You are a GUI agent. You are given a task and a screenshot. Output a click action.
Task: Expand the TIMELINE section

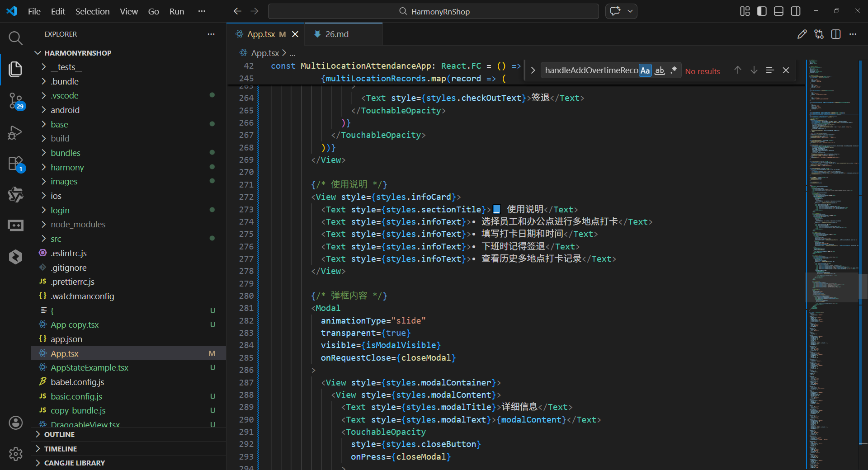click(x=129, y=449)
